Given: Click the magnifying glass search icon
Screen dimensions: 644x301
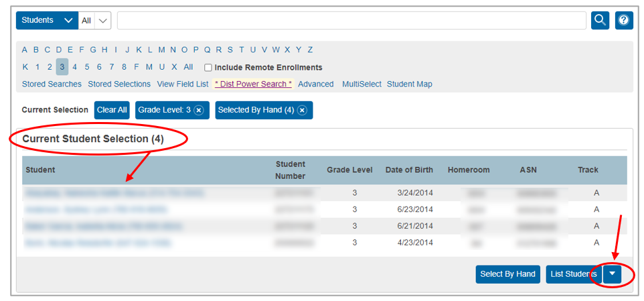Looking at the screenshot, I should coord(600,20).
